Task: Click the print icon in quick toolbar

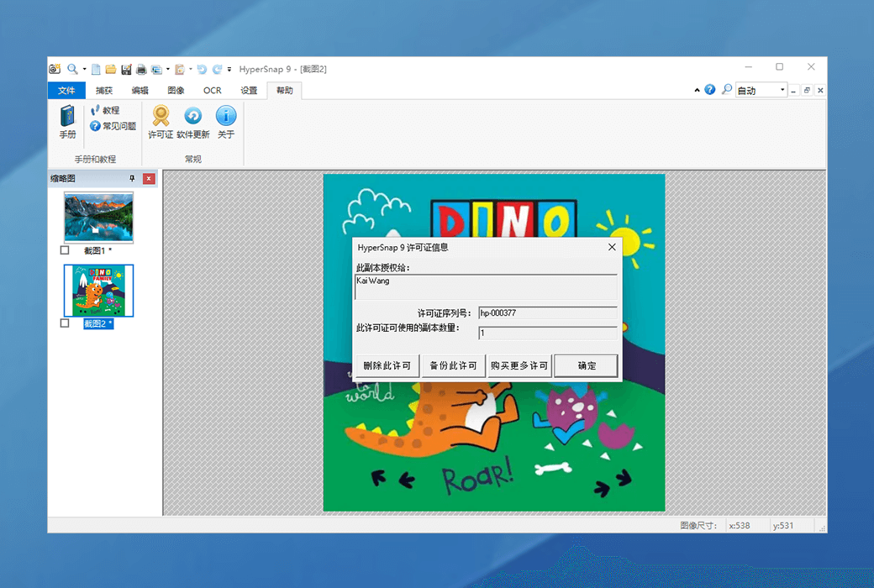Action: (141, 69)
